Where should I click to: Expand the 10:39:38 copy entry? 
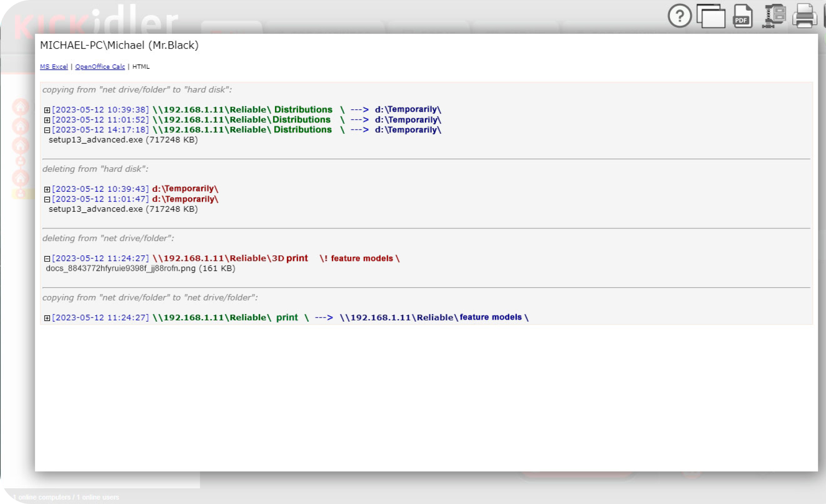click(x=47, y=110)
